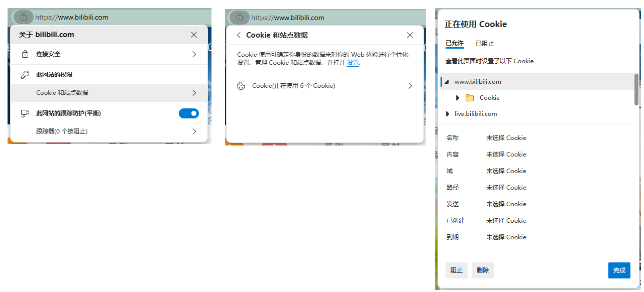644x292 pixels.
Task: Expand the 跟踪器 chevron arrow
Action: tap(194, 131)
